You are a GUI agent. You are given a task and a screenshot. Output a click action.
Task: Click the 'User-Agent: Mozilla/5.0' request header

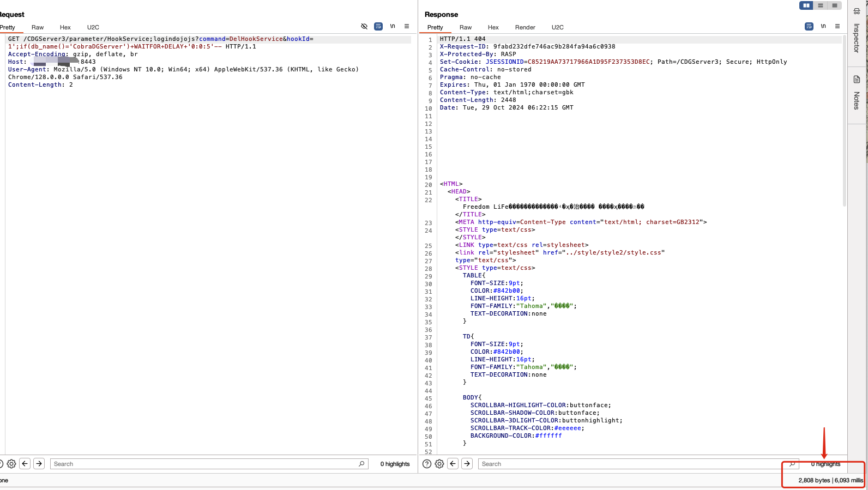coord(183,69)
